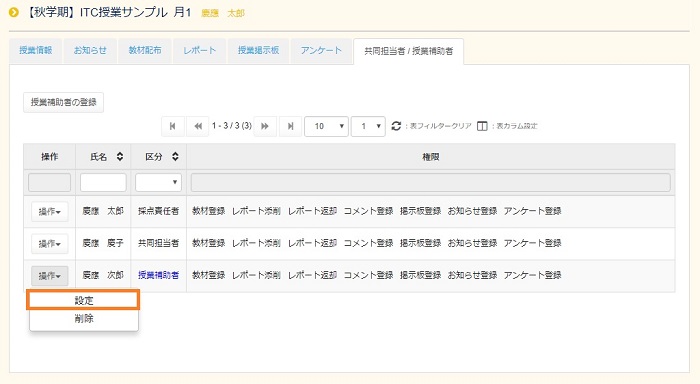Click 操作 column header
The image size is (700, 384).
[x=50, y=157]
